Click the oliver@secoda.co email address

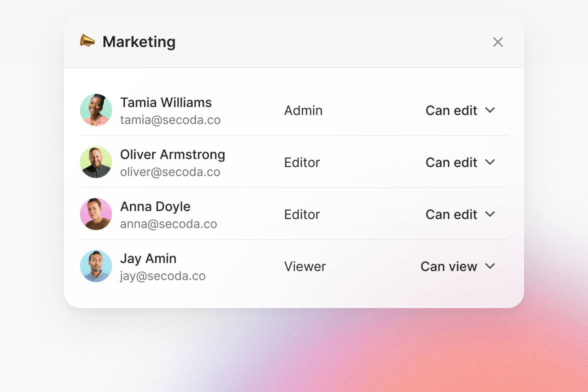tap(170, 172)
